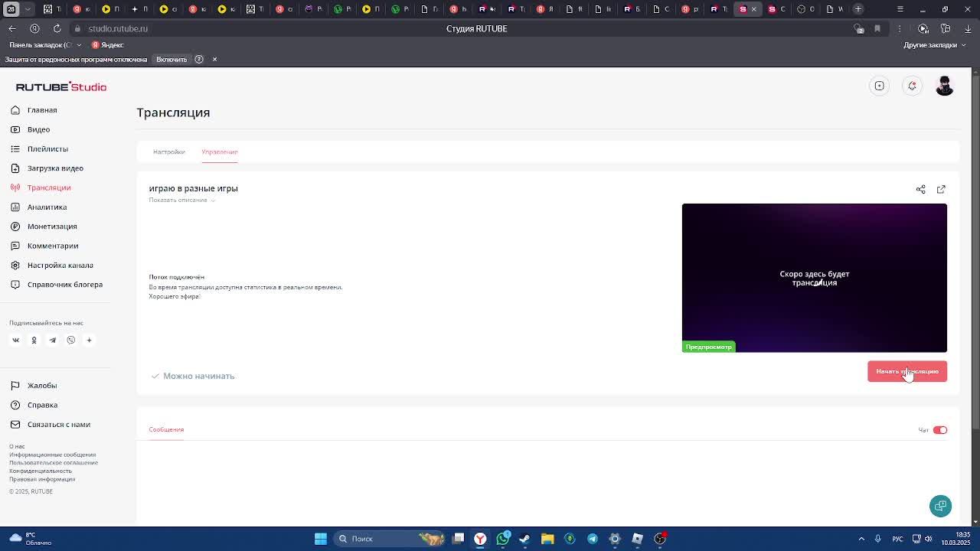Click the РУС language indicator
Image resolution: width=980 pixels, height=551 pixels.
pyautogui.click(x=897, y=539)
